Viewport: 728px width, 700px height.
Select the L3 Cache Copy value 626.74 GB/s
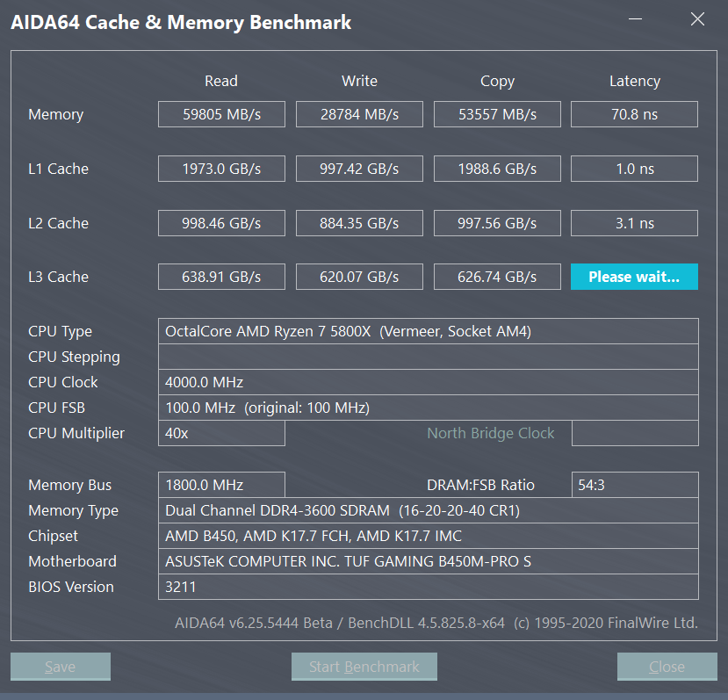click(497, 277)
